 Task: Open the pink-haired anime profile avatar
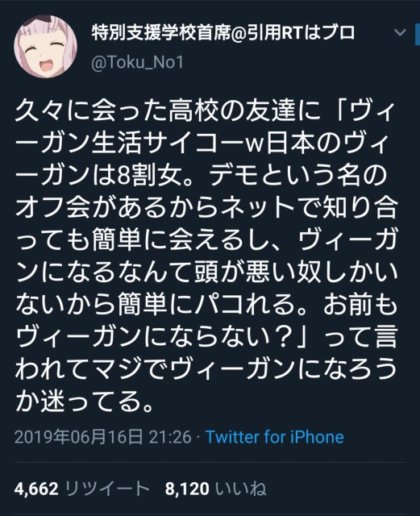[x=45, y=47]
